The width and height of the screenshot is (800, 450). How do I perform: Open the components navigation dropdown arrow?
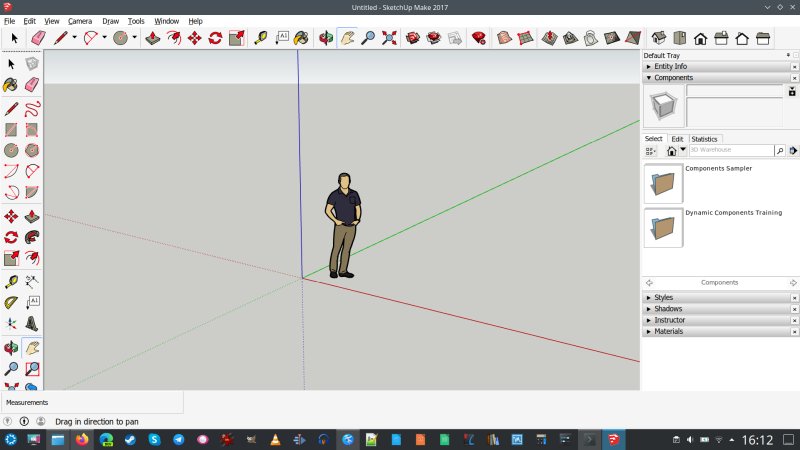pos(683,150)
